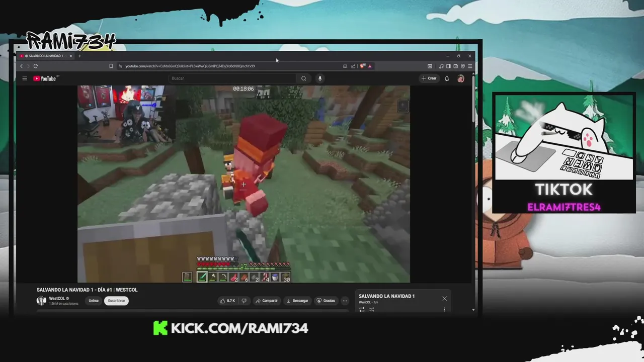Viewport: 644px width, 362px height.
Task: Go forward with the browser forward arrow
Action: (28, 66)
